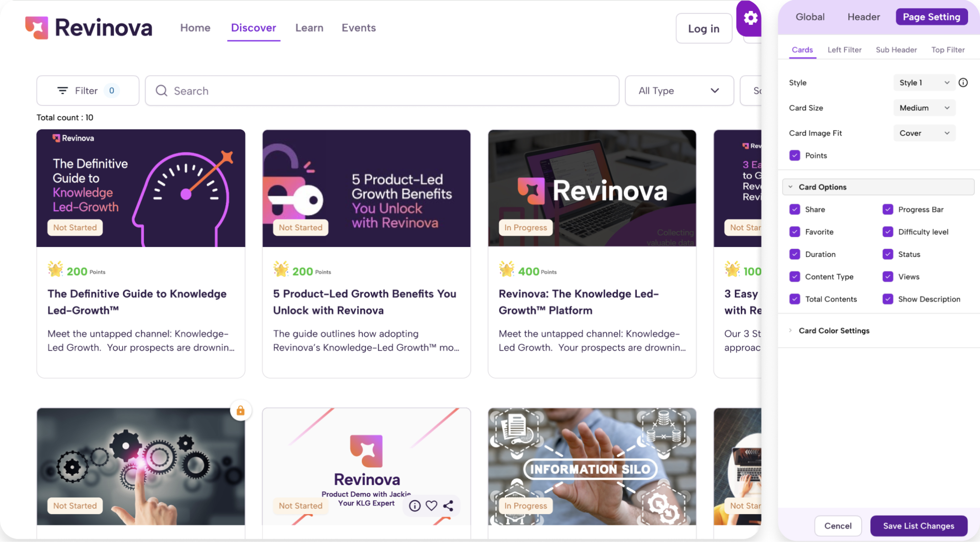Click info icon on Product Demo card

pyautogui.click(x=415, y=506)
